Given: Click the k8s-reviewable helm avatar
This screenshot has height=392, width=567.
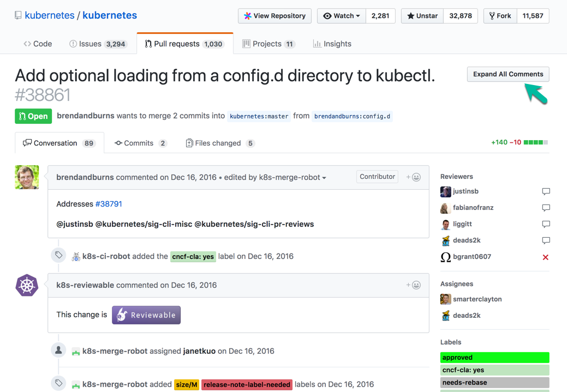Looking at the screenshot, I should pos(27,285).
